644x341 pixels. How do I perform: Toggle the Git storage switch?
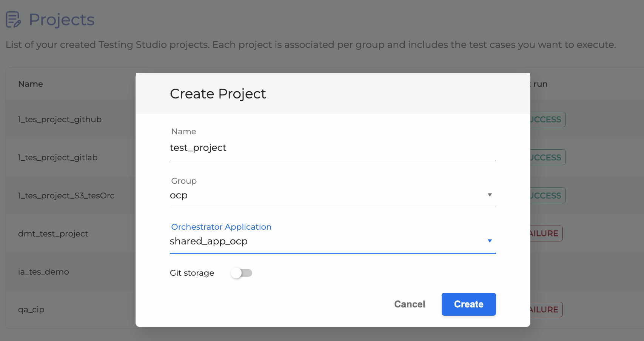242,273
